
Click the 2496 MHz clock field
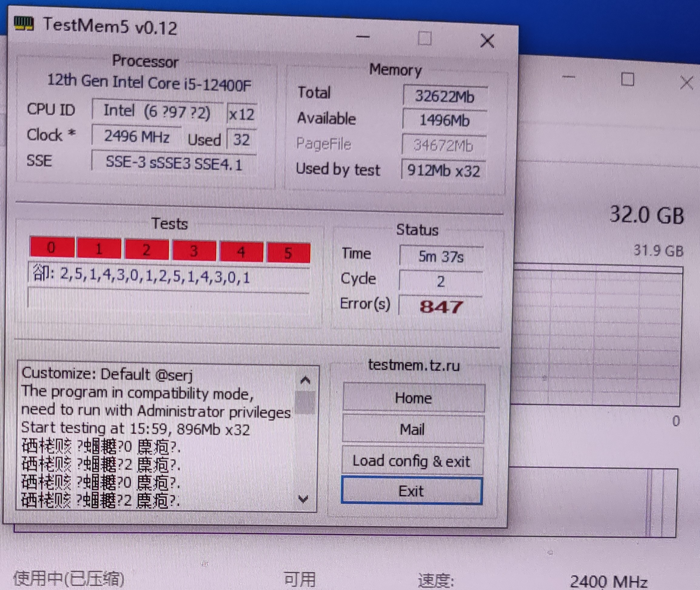click(x=136, y=136)
